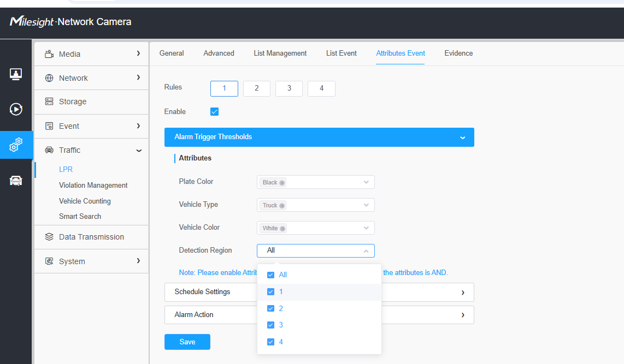Open the Vehicle Type dropdown

coord(316,205)
